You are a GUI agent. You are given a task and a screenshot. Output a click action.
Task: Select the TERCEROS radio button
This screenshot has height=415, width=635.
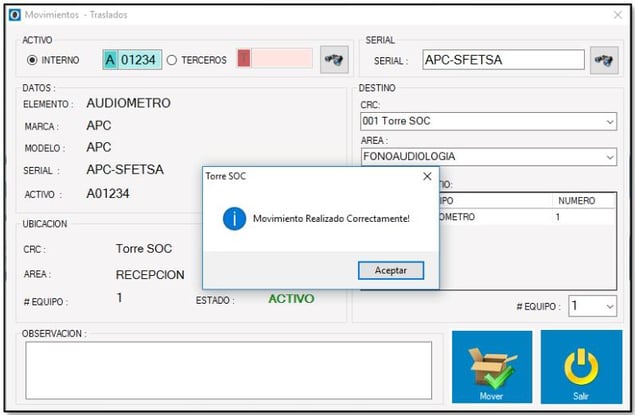point(171,60)
